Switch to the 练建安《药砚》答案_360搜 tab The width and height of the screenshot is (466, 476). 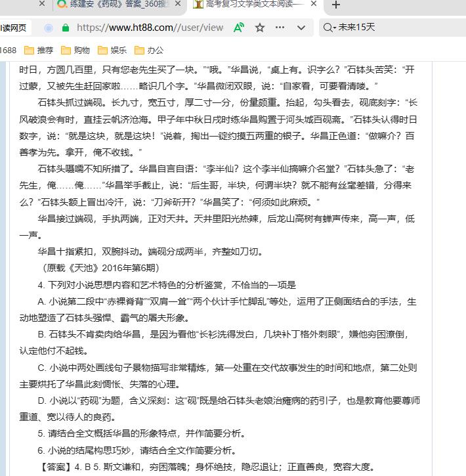pyautogui.click(x=119, y=4)
